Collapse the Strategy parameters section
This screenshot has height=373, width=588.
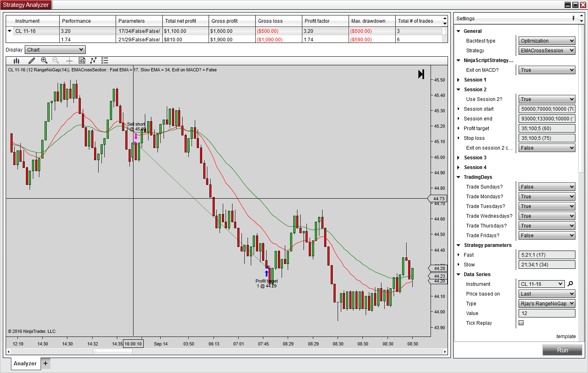click(459, 245)
